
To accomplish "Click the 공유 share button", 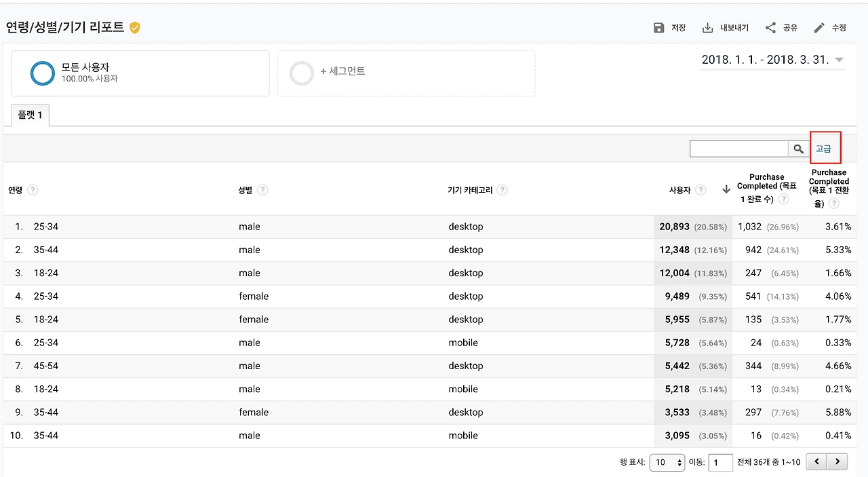I will pyautogui.click(x=781, y=28).
